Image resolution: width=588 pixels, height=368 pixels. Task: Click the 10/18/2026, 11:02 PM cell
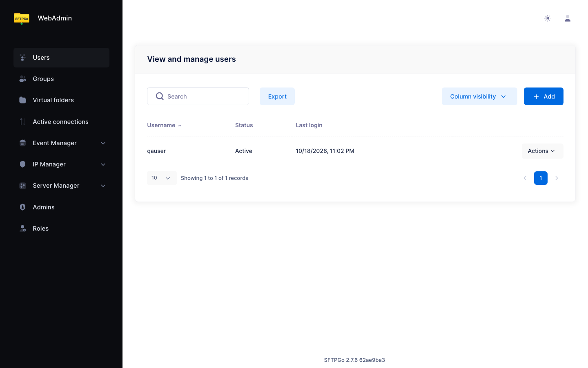pyautogui.click(x=325, y=151)
